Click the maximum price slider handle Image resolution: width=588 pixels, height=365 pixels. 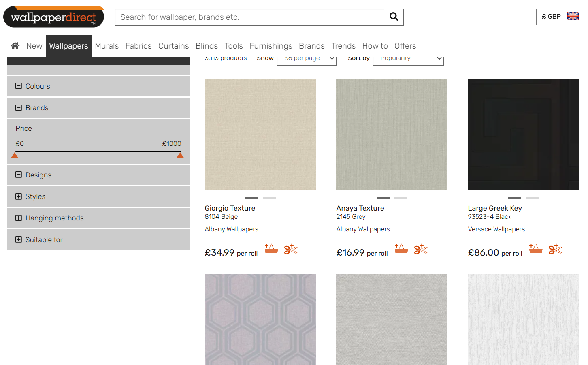pos(180,156)
